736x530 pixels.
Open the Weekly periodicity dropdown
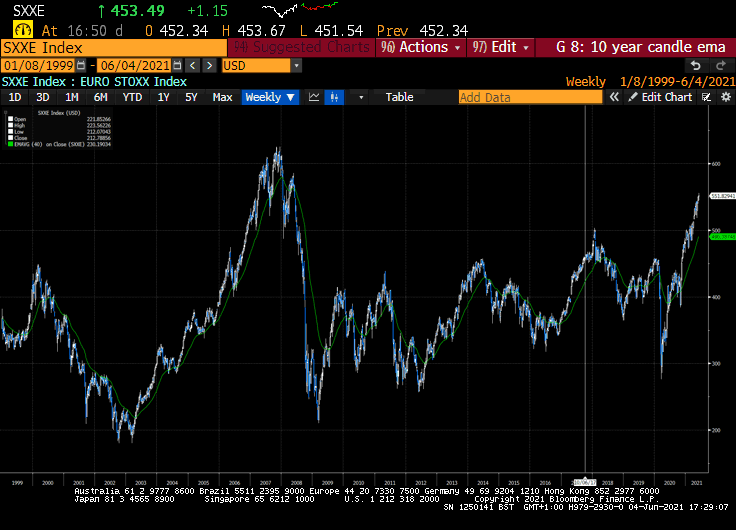[x=270, y=97]
